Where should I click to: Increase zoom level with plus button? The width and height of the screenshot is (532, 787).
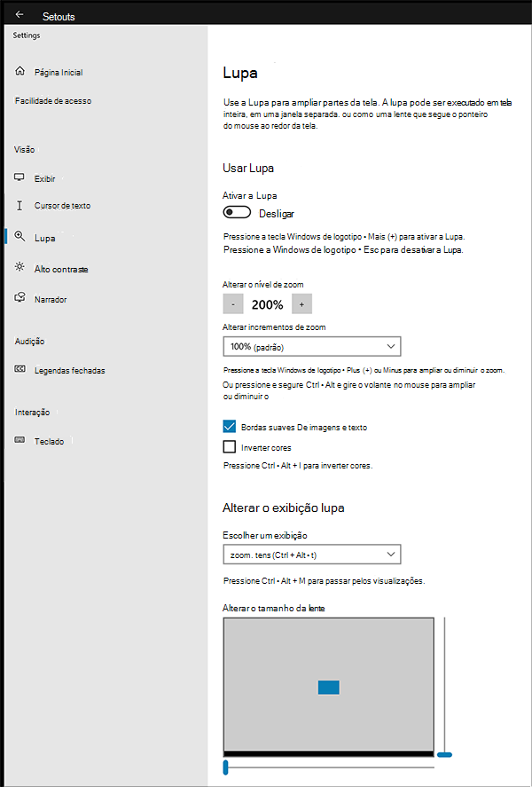point(301,304)
